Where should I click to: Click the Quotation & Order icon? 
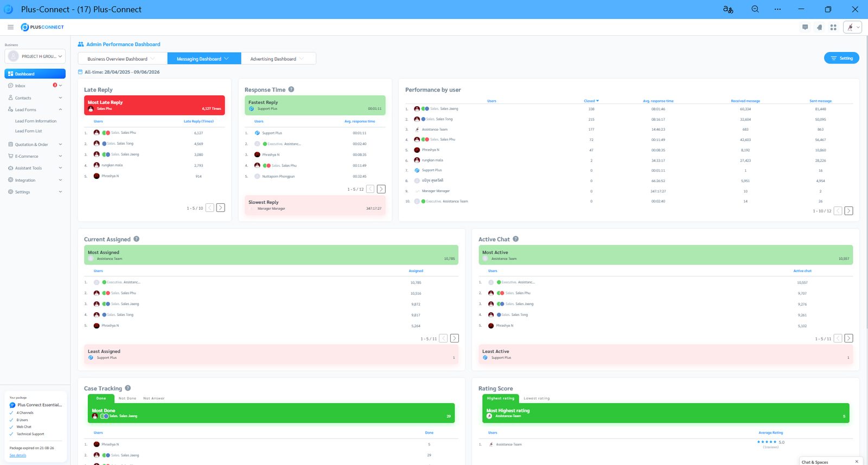coord(10,144)
